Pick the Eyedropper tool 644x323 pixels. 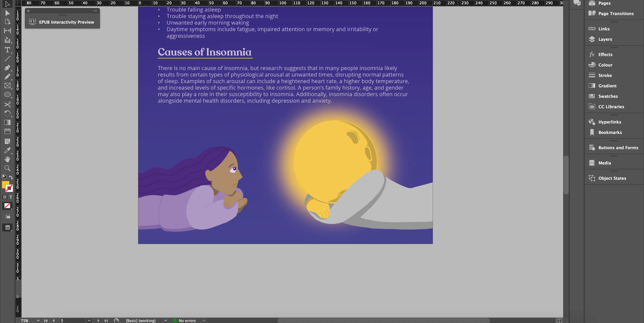tap(7, 150)
